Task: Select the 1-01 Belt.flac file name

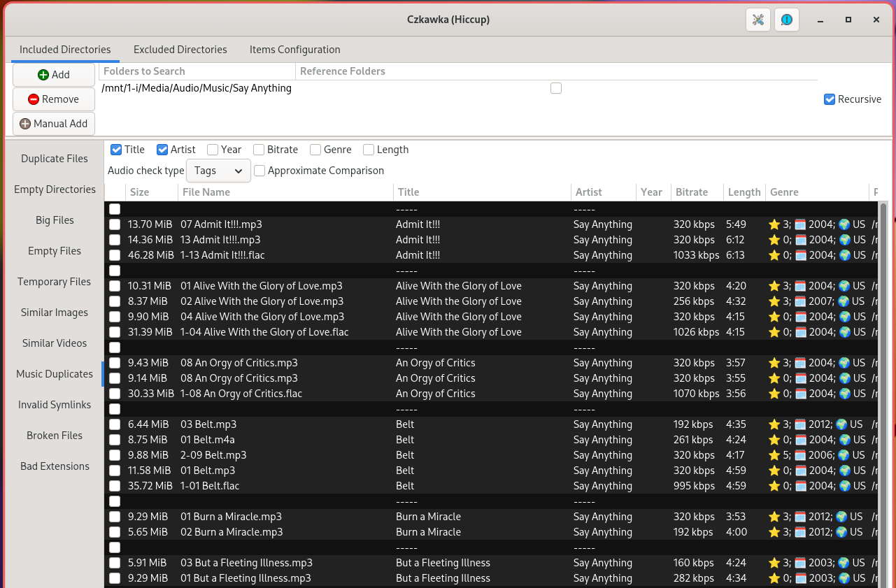Action: point(210,486)
